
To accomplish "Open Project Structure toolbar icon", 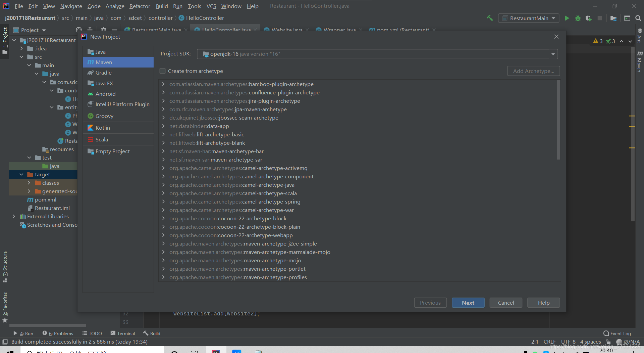I will click(x=613, y=18).
